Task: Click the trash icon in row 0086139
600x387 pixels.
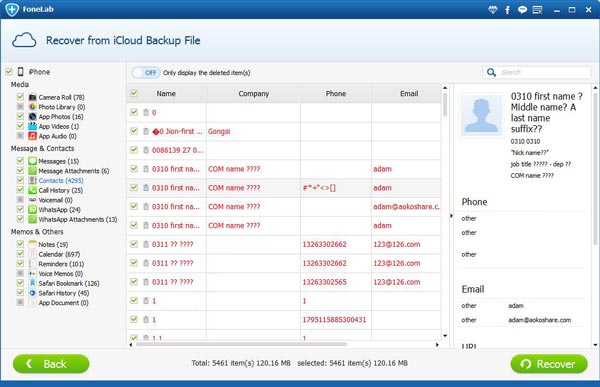Action: 146,150
